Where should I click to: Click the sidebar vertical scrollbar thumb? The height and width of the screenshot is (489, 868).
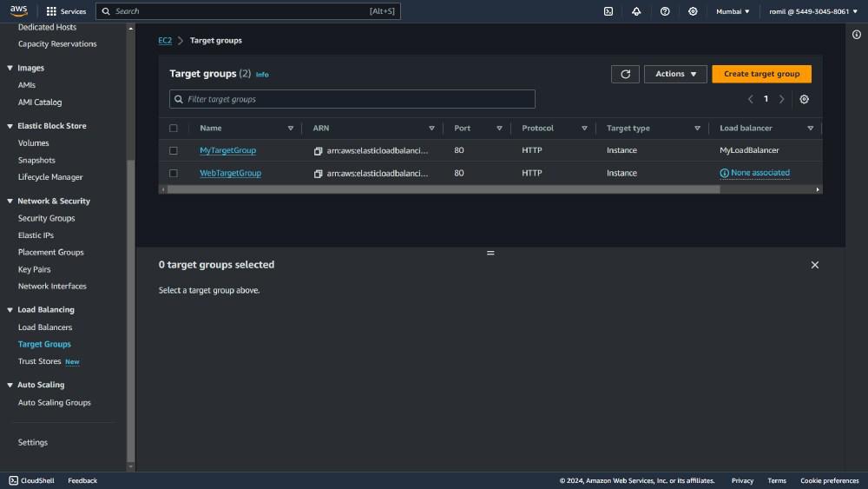pyautogui.click(x=131, y=310)
